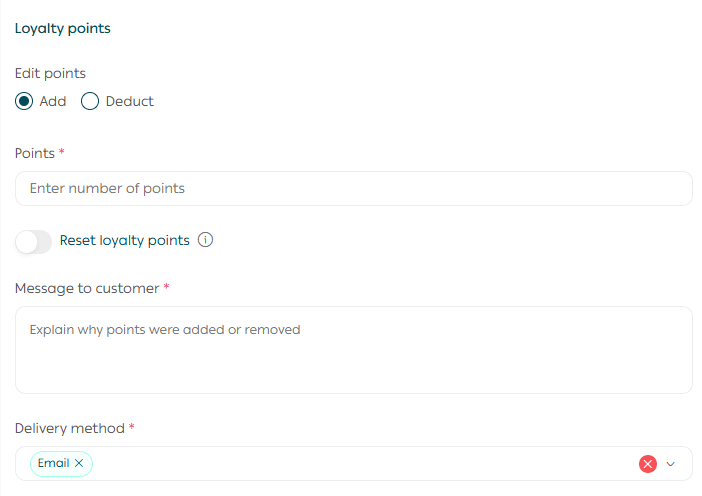Open Delivery method combo box empty area
The height and width of the screenshot is (496, 702).
pos(360,463)
